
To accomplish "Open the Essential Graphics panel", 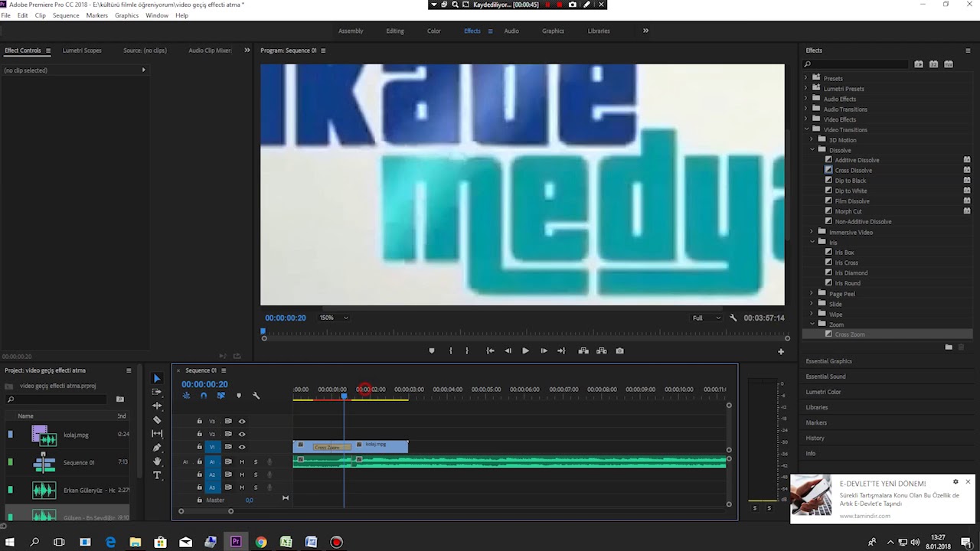I will click(x=829, y=361).
